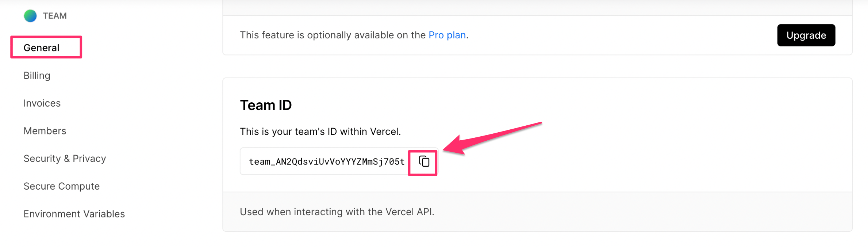Viewport: 868px width, 247px height.
Task: Follow the Pro plan link
Action: coord(447,35)
